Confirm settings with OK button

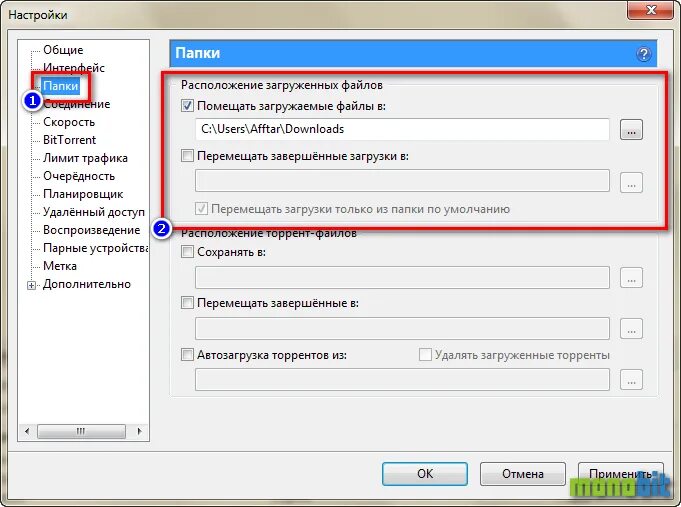point(425,474)
